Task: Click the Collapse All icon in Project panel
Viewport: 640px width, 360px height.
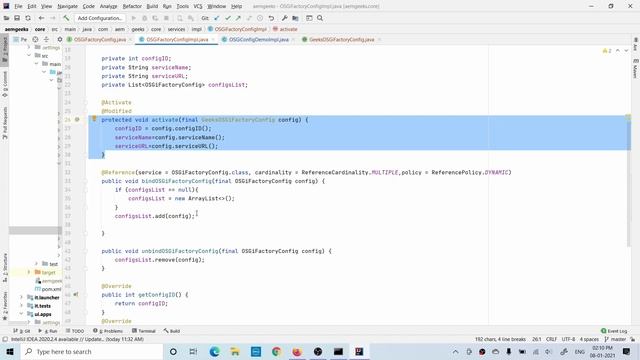Action: point(46,40)
